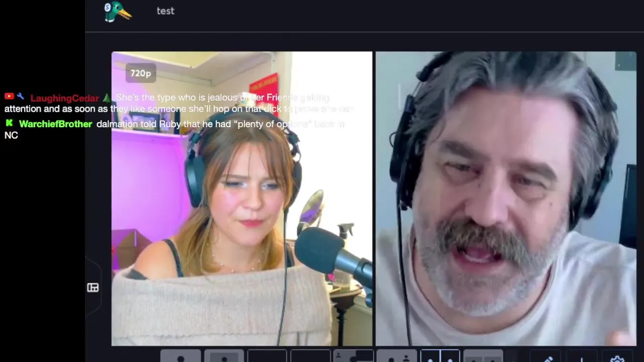Click the tree emoji after LaughingCedar
The image size is (644, 362).
pos(106,98)
